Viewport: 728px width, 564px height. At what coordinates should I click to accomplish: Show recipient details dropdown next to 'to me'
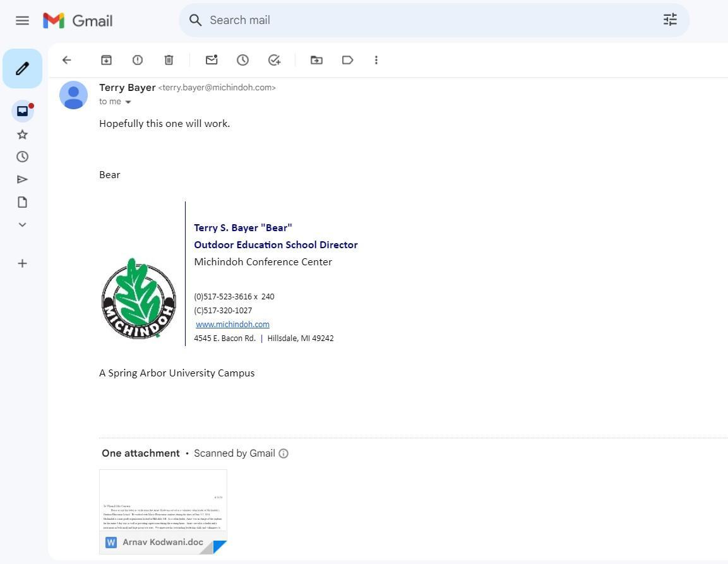(128, 102)
